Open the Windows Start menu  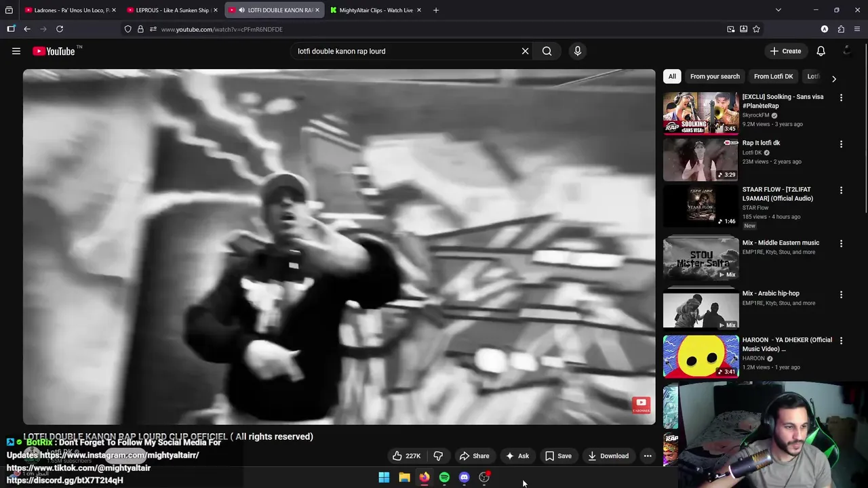coord(384,477)
